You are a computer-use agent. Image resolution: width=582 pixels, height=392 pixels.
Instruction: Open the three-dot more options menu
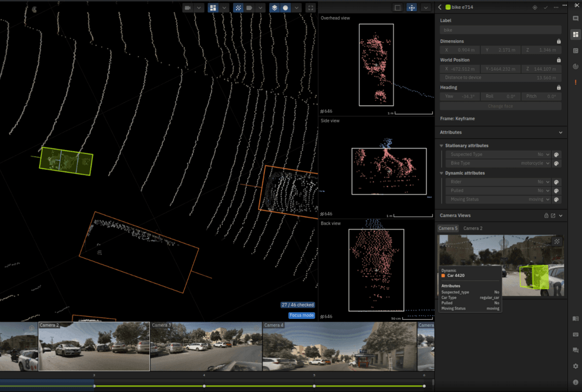click(556, 7)
